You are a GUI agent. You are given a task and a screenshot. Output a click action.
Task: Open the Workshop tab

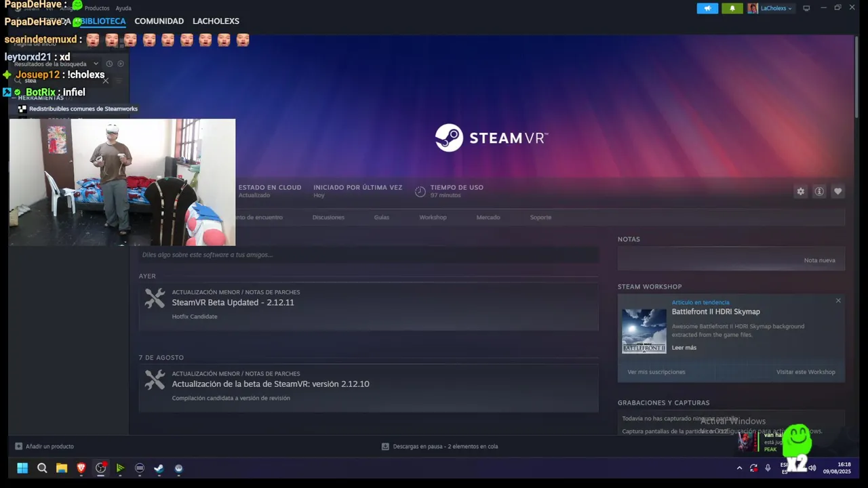(x=433, y=218)
